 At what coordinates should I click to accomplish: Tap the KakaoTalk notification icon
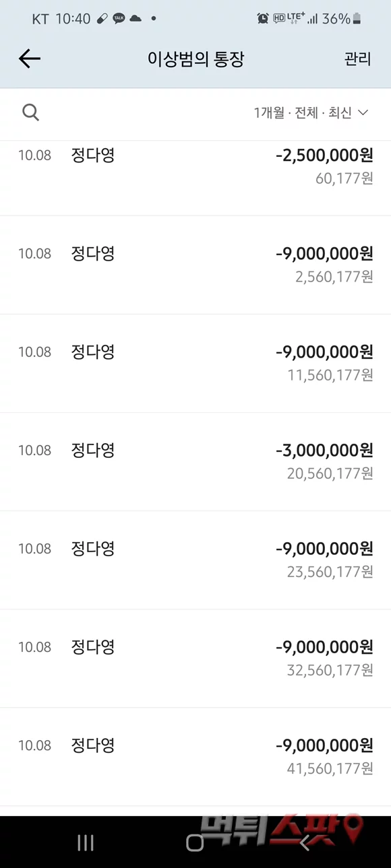point(119,19)
